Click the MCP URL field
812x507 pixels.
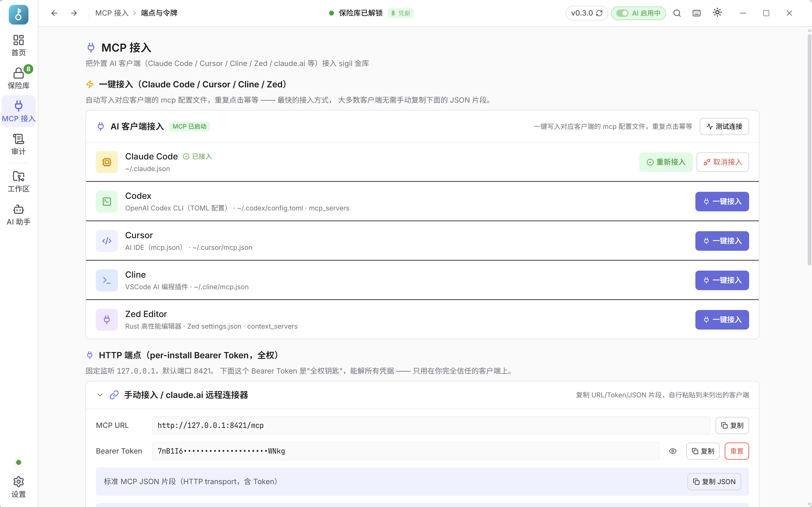(x=431, y=425)
